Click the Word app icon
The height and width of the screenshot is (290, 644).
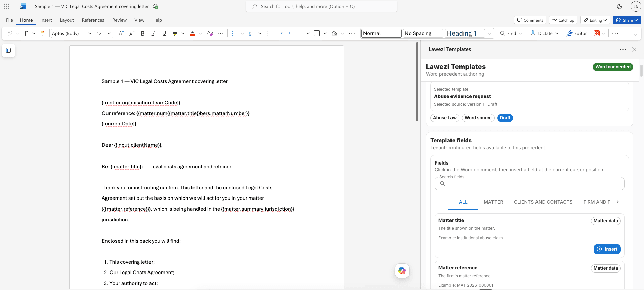(x=23, y=6)
